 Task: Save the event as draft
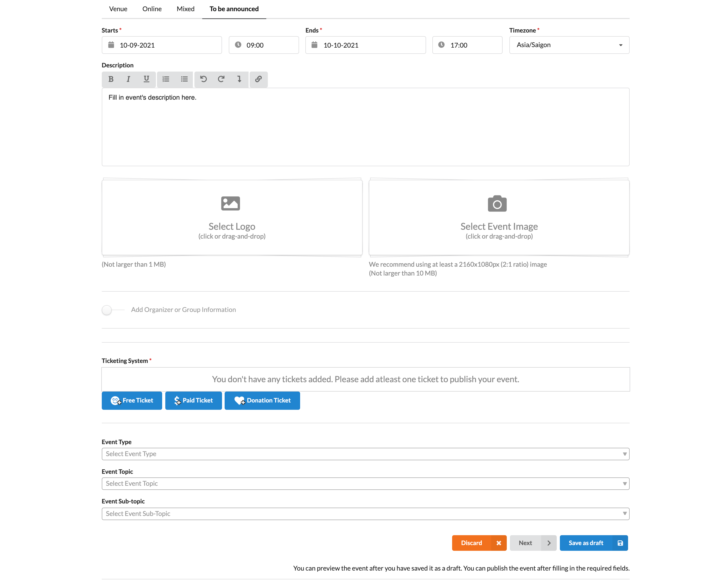594,543
